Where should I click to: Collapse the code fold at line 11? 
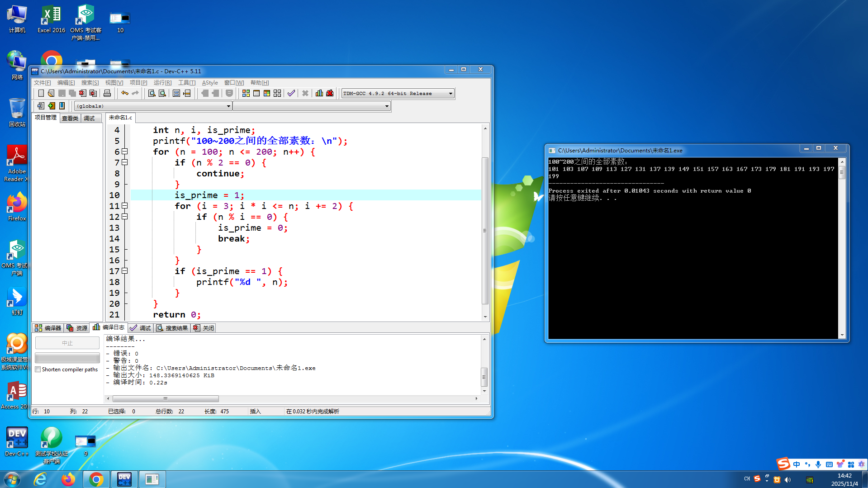coord(125,206)
